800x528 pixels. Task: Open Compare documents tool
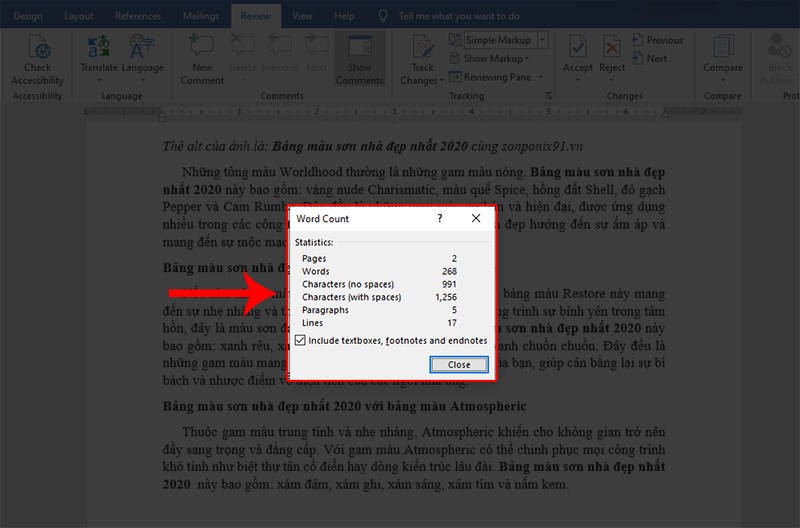click(723, 54)
